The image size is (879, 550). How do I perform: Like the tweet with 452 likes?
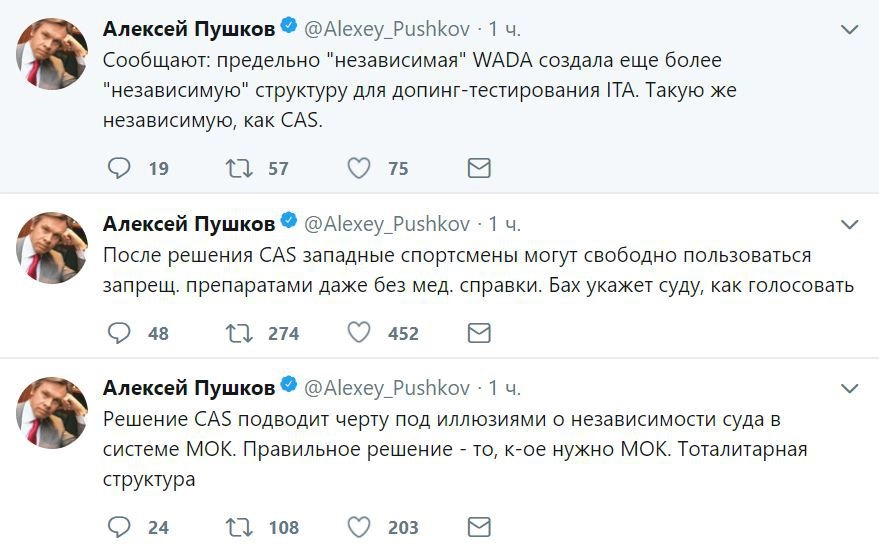point(359,332)
